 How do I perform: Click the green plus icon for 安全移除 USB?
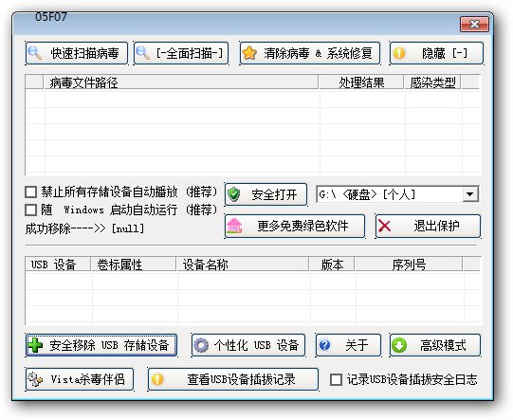pos(35,345)
